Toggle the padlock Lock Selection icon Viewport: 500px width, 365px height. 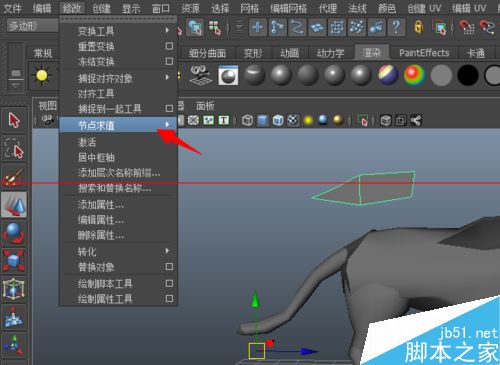pos(419,27)
